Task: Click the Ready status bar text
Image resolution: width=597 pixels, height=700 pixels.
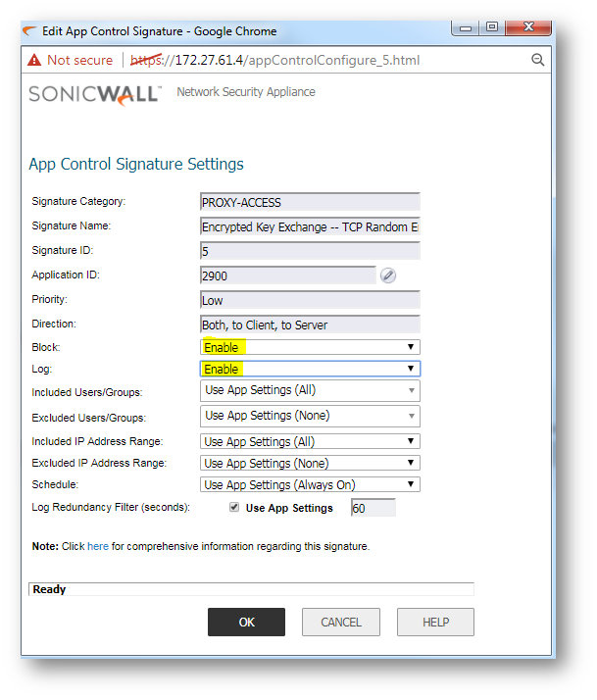Action: (x=49, y=589)
